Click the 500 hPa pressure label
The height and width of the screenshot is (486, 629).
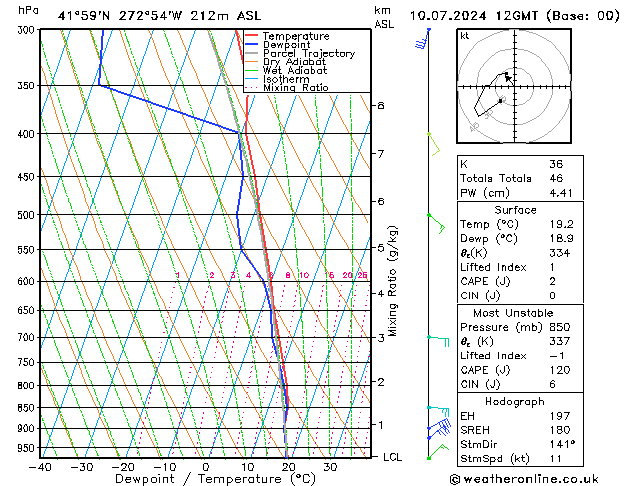point(26,215)
